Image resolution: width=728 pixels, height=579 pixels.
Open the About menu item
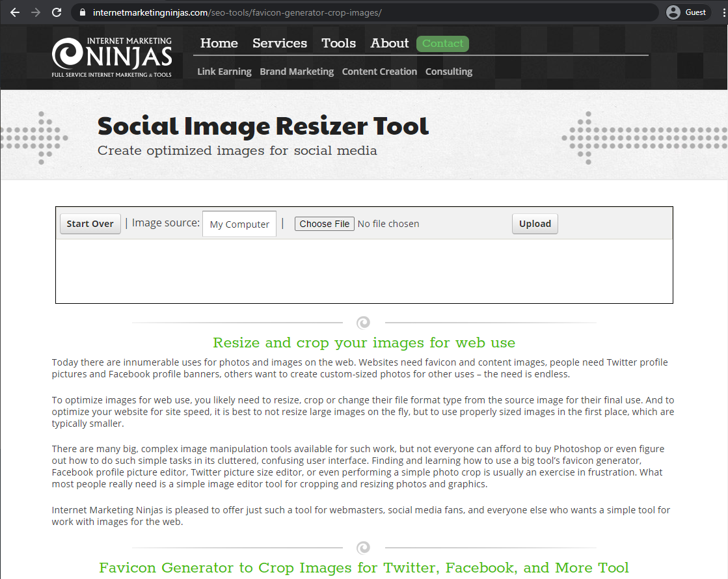point(390,43)
